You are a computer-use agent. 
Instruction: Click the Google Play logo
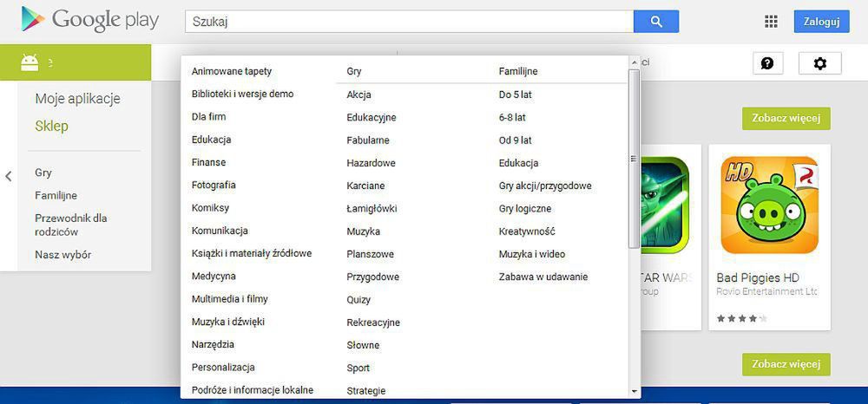[x=90, y=21]
